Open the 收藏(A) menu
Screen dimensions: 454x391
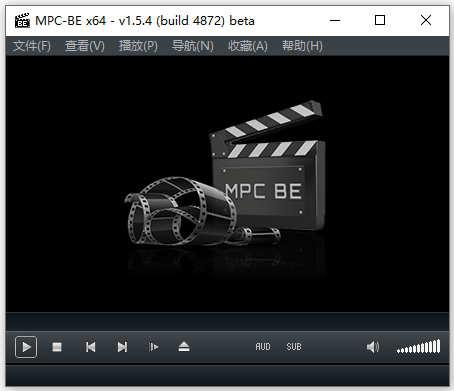(x=248, y=46)
